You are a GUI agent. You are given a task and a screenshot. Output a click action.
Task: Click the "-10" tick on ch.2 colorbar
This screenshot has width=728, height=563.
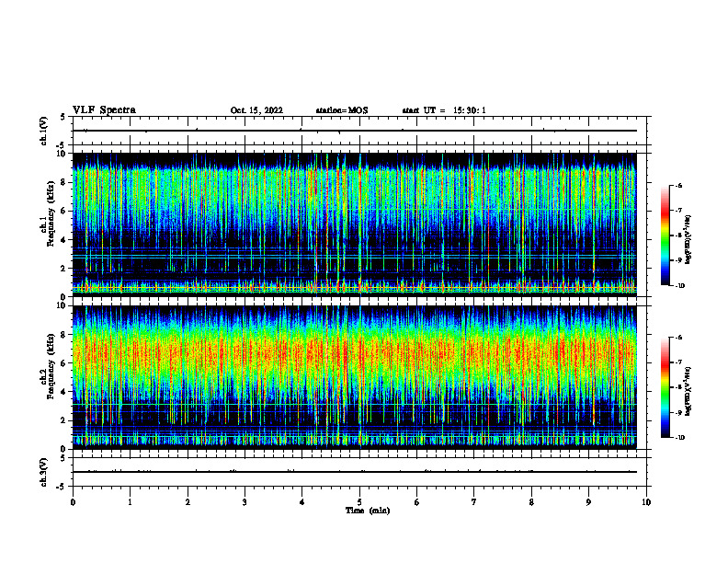click(x=680, y=437)
